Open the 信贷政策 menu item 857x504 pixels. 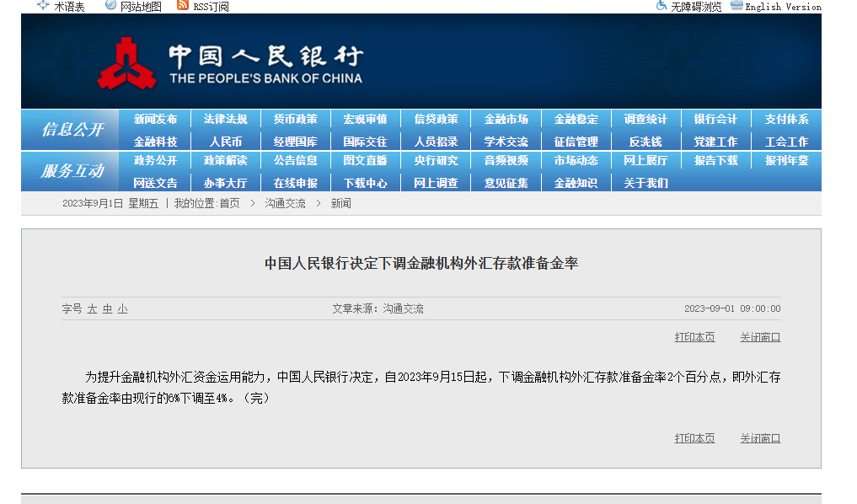click(436, 119)
